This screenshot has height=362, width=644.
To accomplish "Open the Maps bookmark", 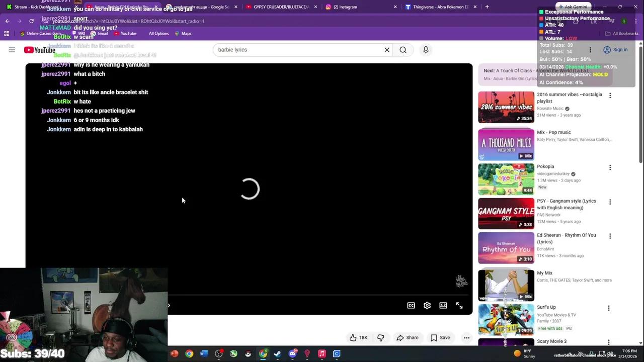I will point(183,34).
